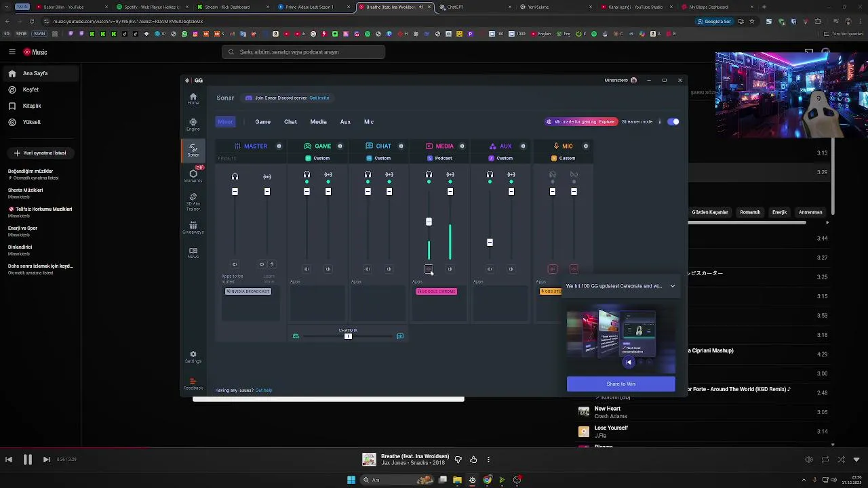Open Home in the GG sidebar

[193, 99]
